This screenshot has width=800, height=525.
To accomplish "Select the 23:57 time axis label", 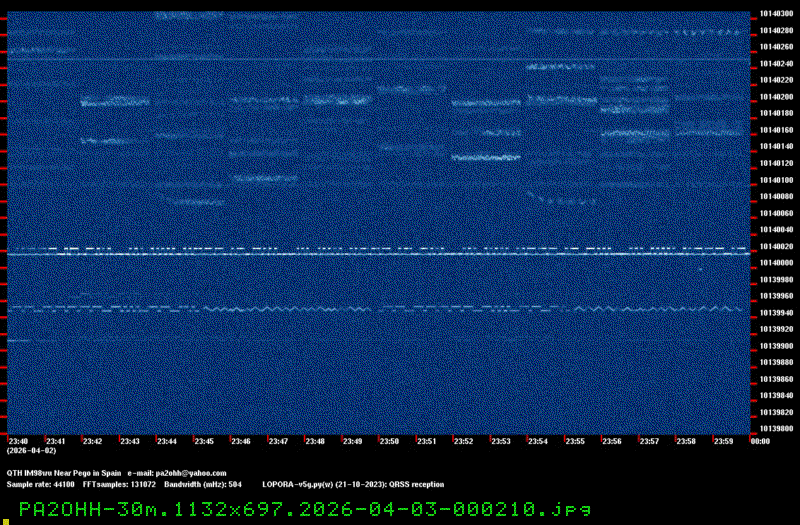I will coord(649,441).
